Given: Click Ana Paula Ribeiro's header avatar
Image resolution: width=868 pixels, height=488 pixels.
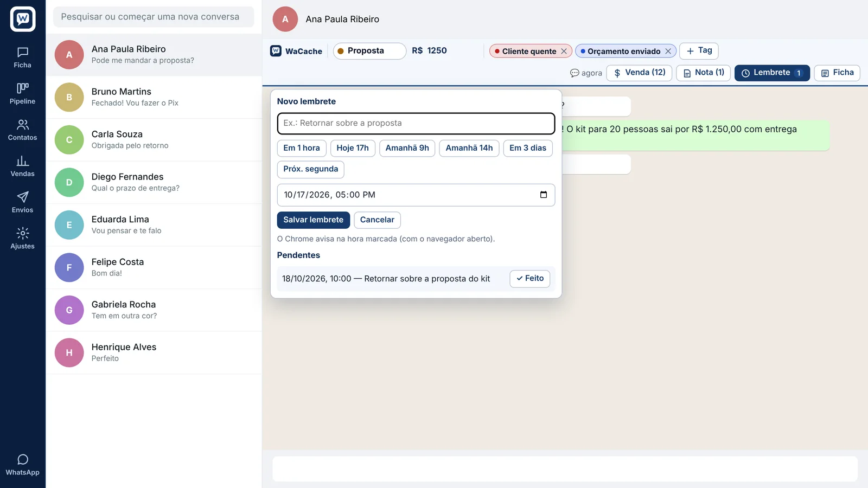Looking at the screenshot, I should (x=285, y=19).
